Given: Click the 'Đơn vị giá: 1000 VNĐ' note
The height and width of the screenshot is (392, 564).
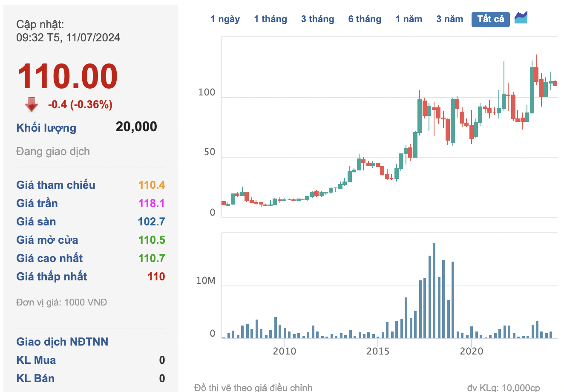Looking at the screenshot, I should 62,303.
